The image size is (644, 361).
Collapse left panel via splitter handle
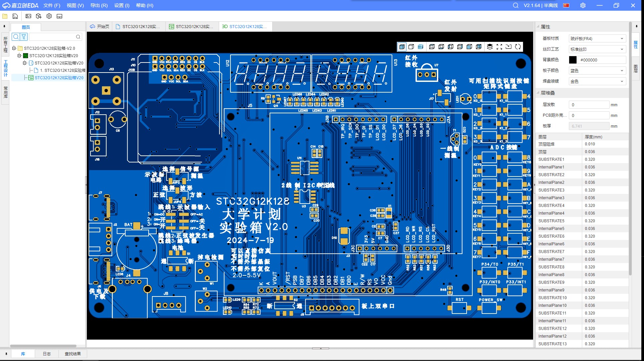pos(86,185)
